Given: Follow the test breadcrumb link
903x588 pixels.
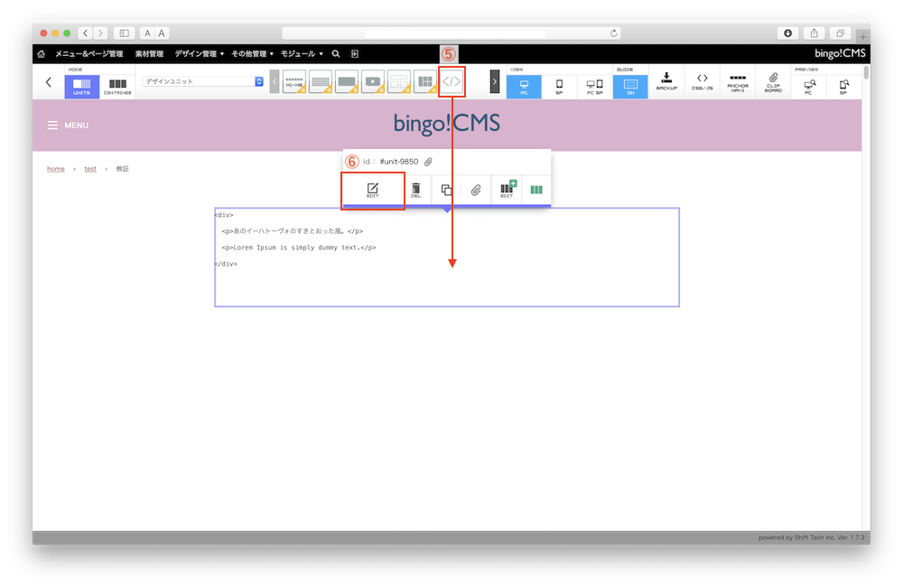Looking at the screenshot, I should (90, 169).
